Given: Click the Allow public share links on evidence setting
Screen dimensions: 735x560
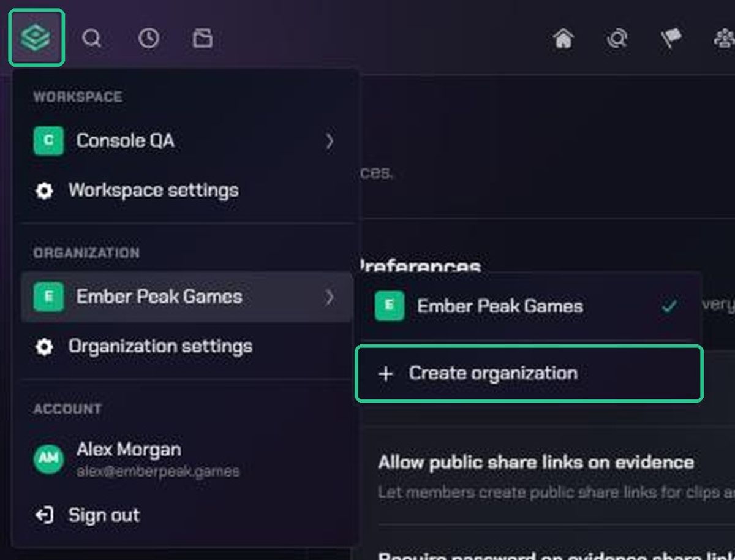Looking at the screenshot, I should [x=535, y=462].
